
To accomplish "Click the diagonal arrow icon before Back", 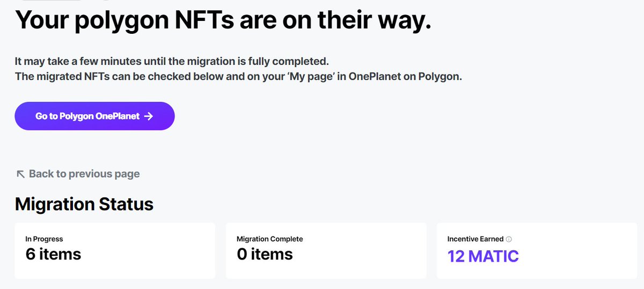I will (21, 174).
